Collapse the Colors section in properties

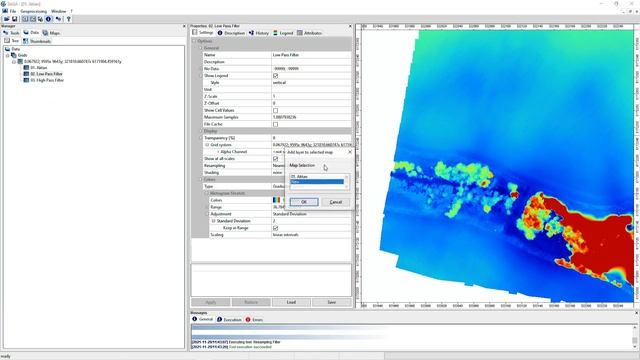(x=201, y=179)
